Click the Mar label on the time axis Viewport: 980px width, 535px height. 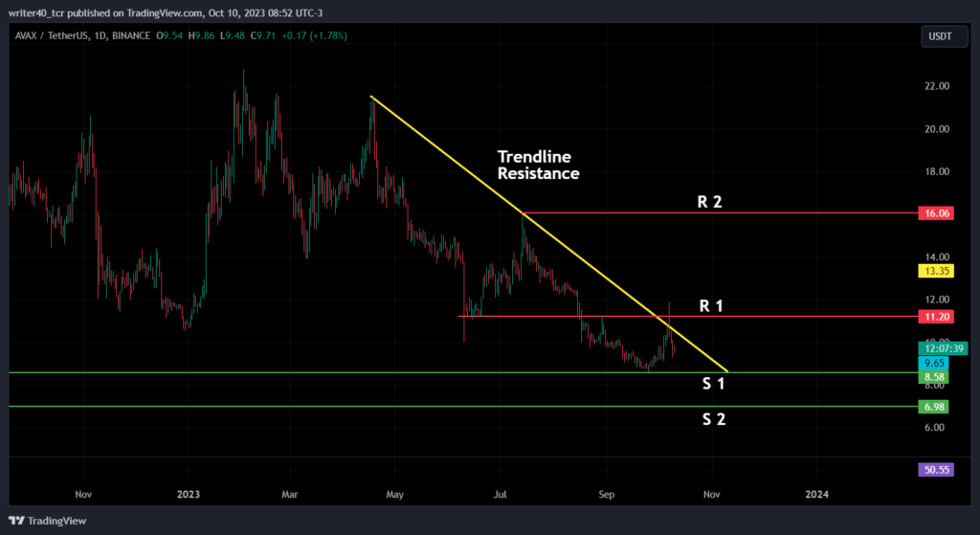point(289,495)
